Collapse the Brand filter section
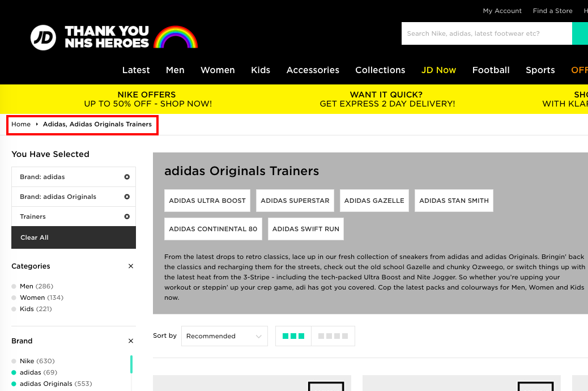 tap(131, 341)
